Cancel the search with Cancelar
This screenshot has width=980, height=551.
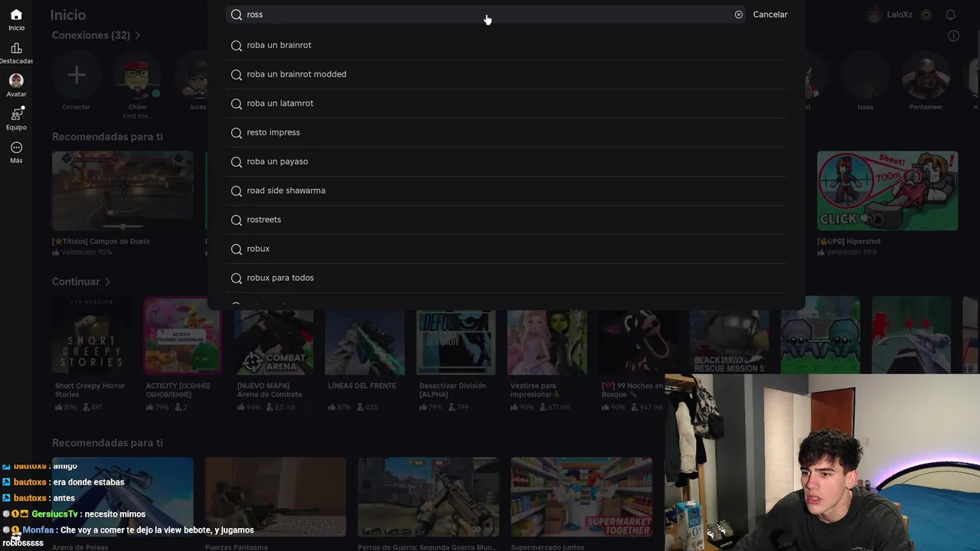coord(770,15)
